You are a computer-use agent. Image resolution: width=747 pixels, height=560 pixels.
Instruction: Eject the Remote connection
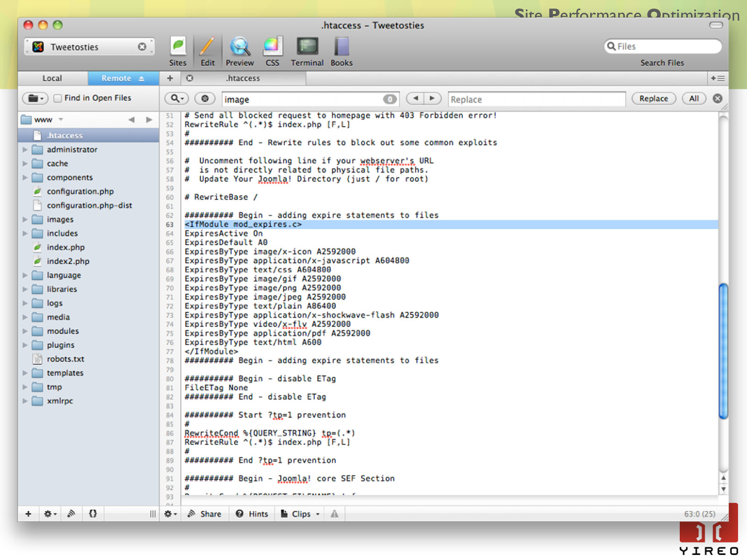[141, 78]
